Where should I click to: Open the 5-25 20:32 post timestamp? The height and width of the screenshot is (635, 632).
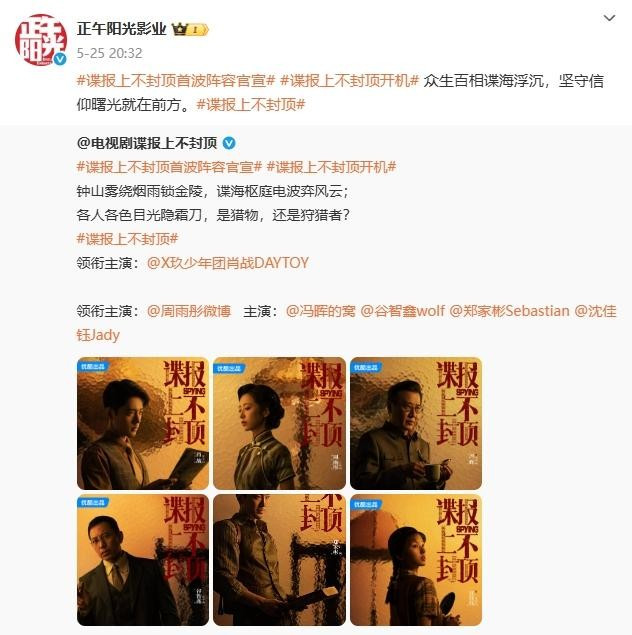[109, 53]
